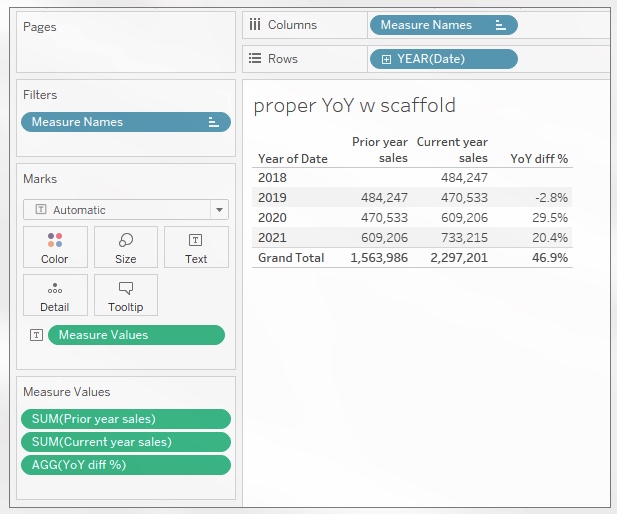Click the Grand Total row label
This screenshot has width=617, height=514.
click(291, 257)
